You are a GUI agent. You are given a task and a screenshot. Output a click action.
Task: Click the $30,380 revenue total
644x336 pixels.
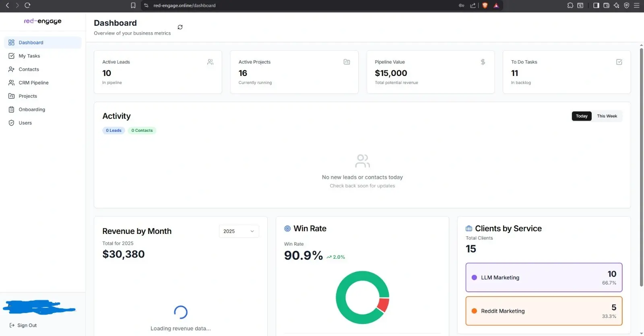point(124,254)
